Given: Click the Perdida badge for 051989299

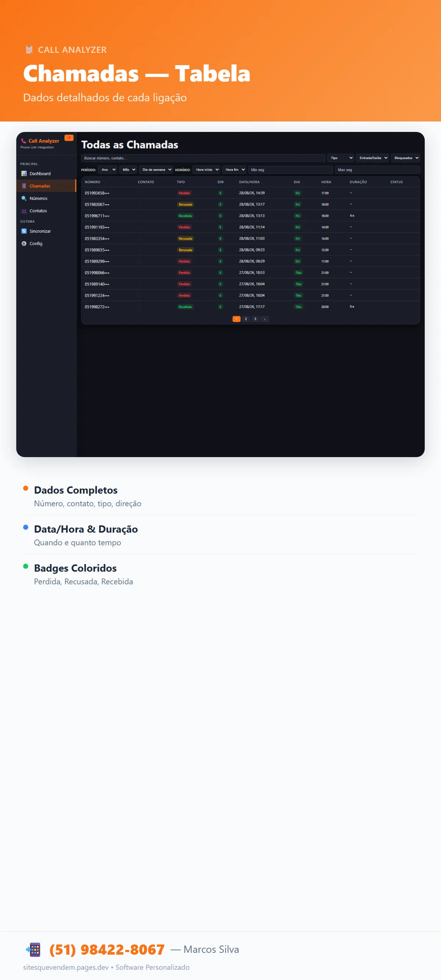Looking at the screenshot, I should pos(184,262).
